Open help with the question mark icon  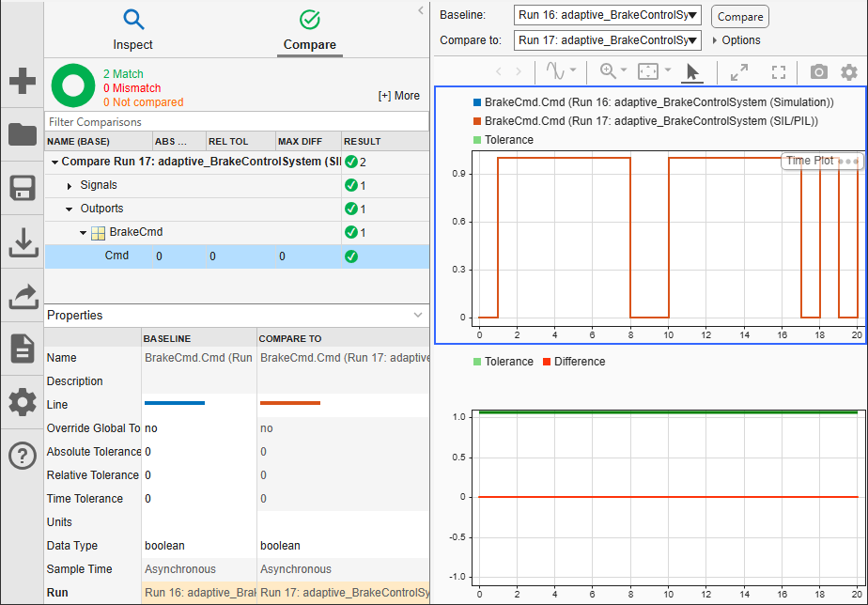[x=23, y=456]
